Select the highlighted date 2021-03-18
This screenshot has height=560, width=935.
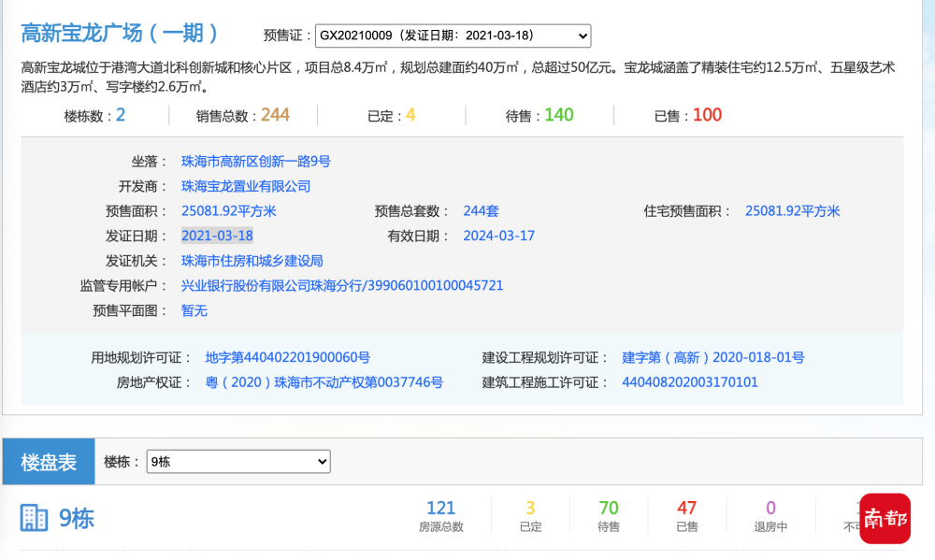217,236
